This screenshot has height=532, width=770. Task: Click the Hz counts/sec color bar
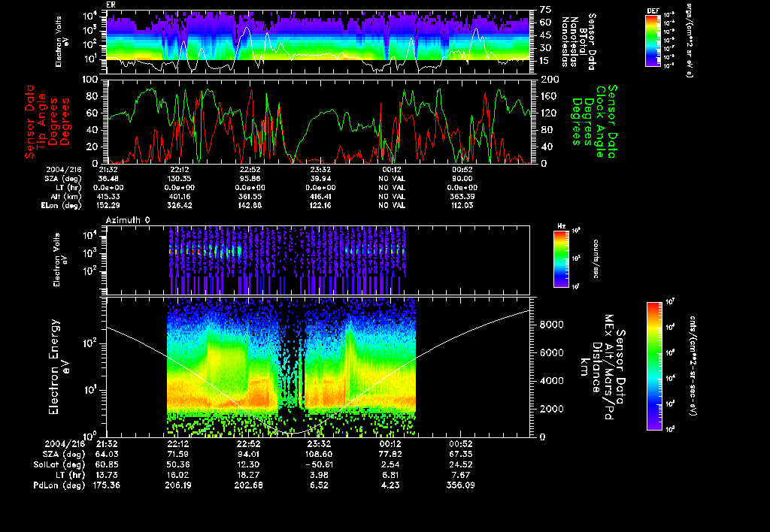(x=561, y=258)
